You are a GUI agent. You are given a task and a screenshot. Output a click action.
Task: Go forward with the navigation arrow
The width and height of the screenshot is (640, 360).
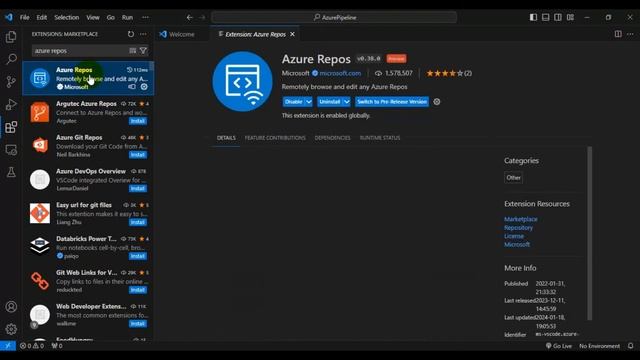pyautogui.click(x=202, y=18)
